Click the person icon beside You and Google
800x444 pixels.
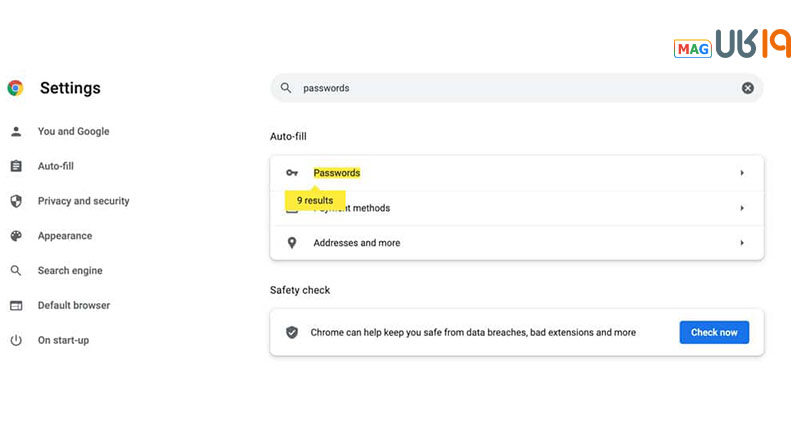point(16,131)
